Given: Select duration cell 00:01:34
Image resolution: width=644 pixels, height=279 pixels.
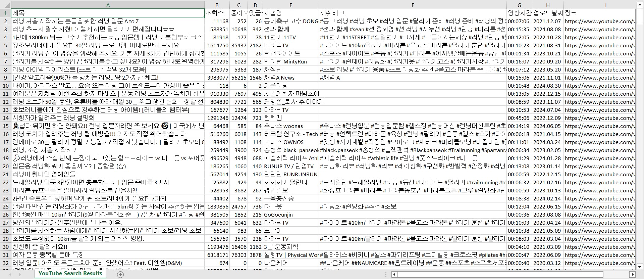Looking at the screenshot, I should point(519,53).
